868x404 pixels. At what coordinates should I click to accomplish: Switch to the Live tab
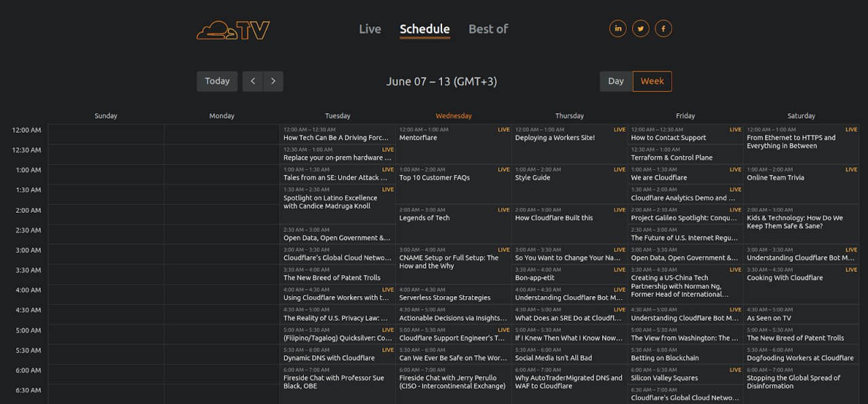[x=370, y=29]
